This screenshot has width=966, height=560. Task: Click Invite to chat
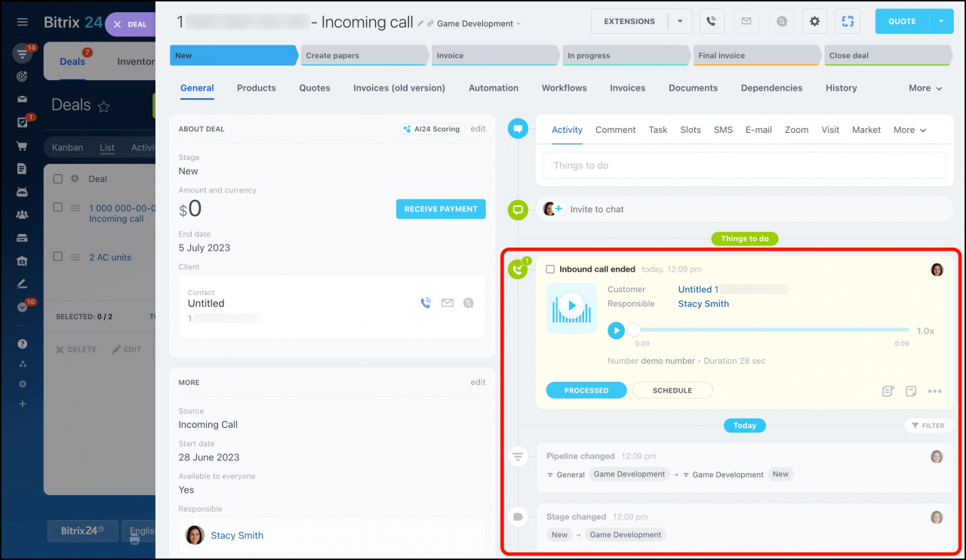pos(597,209)
